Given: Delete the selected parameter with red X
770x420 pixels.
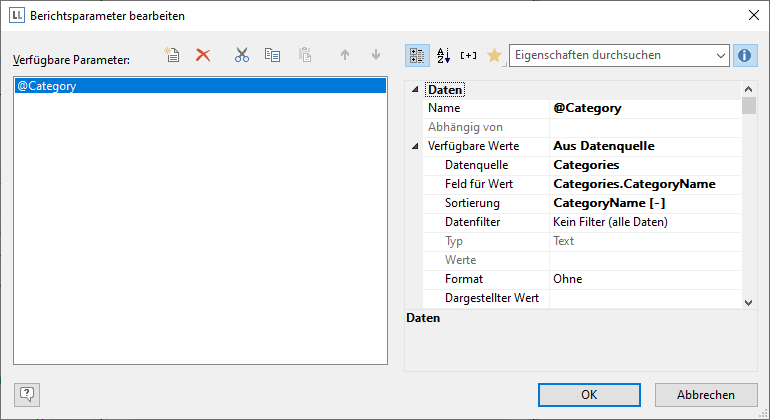Looking at the screenshot, I should click(x=203, y=56).
